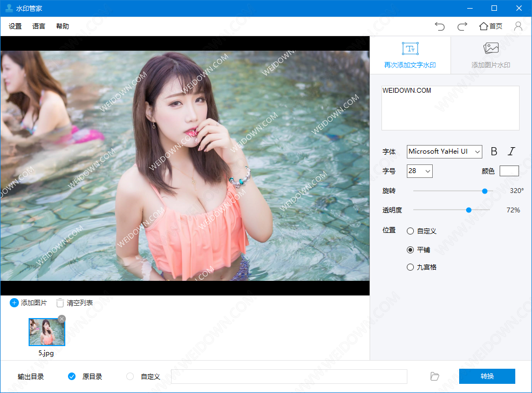The width and height of the screenshot is (532, 393).
Task: Open the 帮助 menu
Action: [63, 26]
